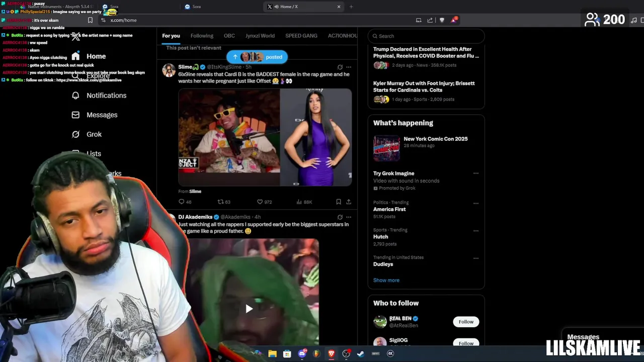The height and width of the screenshot is (362, 644).
Task: Open options for Try Grok Imagine
Action: tap(476, 173)
